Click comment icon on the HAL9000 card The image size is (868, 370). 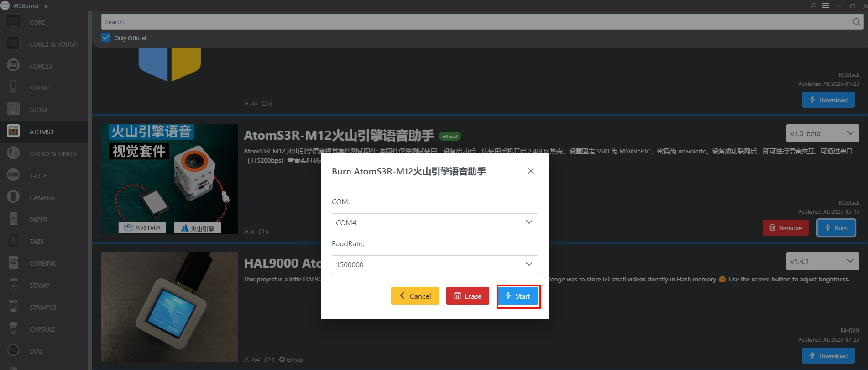[267, 359]
